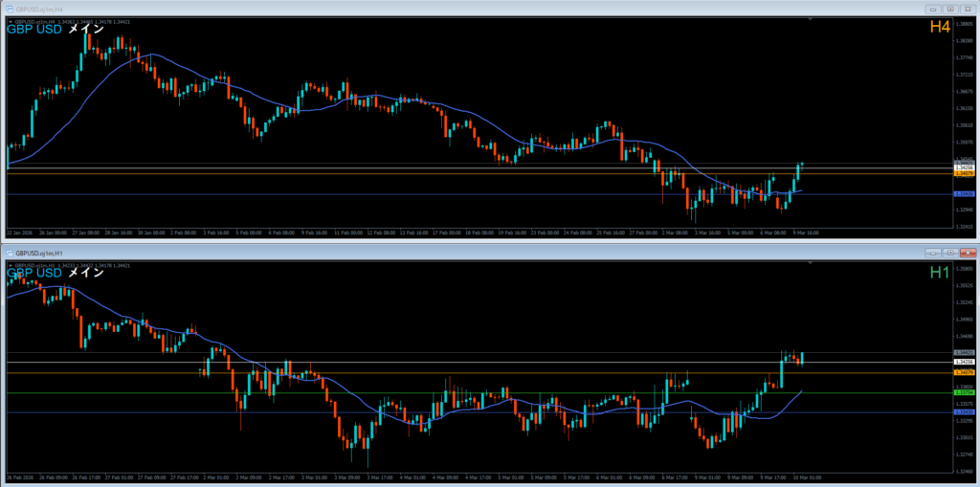This screenshot has height=487, width=980.
Task: Click the green price tag on the H1 price axis
Action: [x=965, y=392]
